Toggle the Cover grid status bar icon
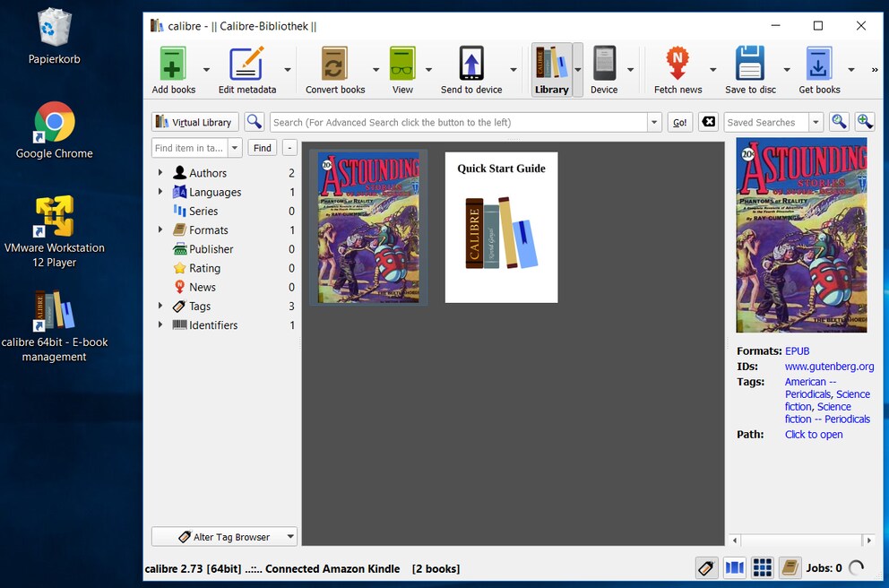The image size is (889, 588). tap(763, 567)
